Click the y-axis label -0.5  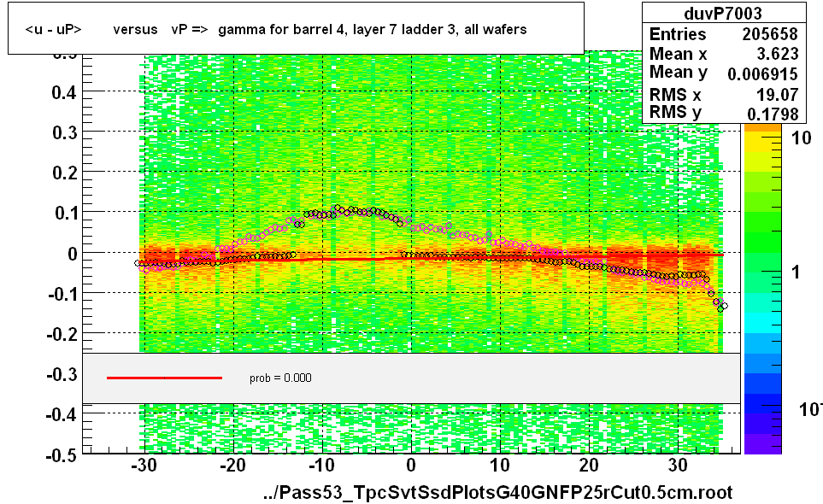click(62, 455)
